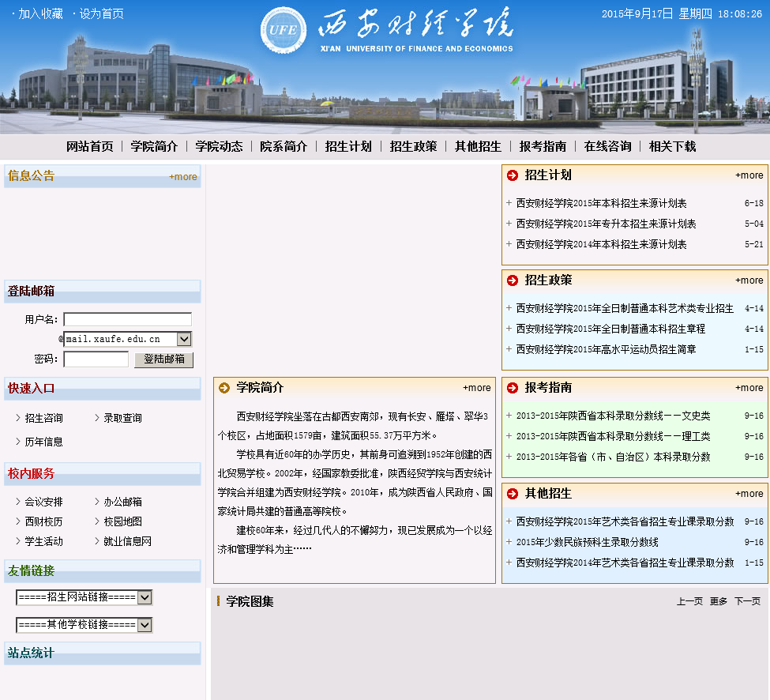Open 2015年高水平运动员招生简章 article
Image resolution: width=770 pixels, height=700 pixels.
(606, 350)
